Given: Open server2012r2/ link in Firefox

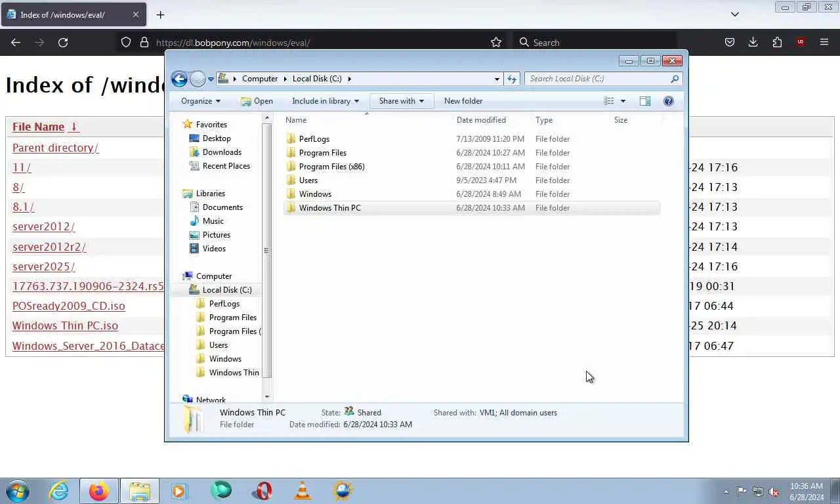Looking at the screenshot, I should pyautogui.click(x=49, y=247).
